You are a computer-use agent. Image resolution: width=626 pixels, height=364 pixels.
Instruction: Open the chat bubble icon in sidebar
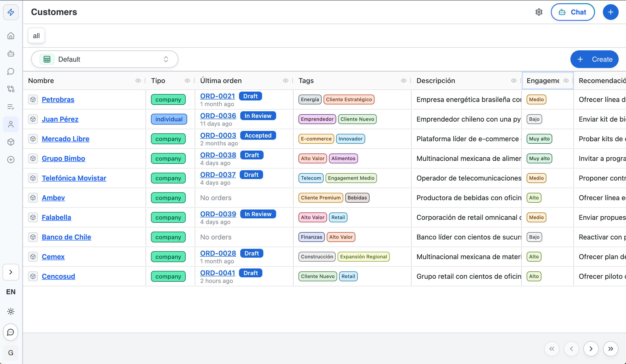point(11,71)
